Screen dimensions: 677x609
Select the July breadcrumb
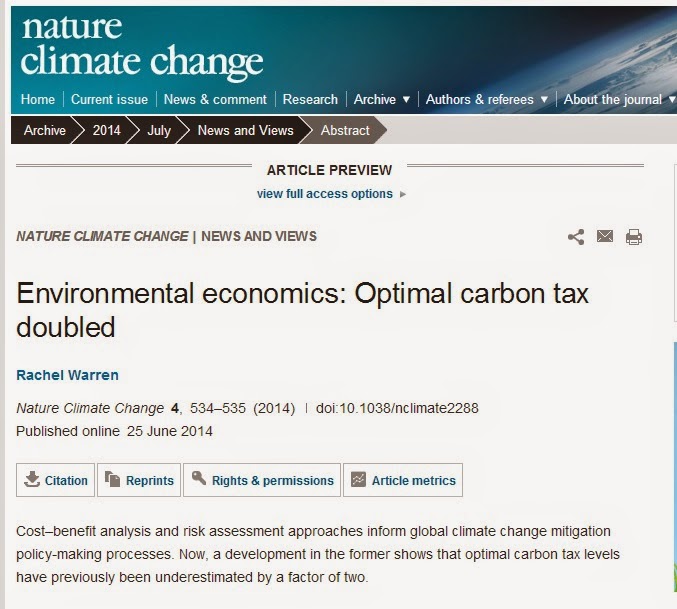coord(159,130)
